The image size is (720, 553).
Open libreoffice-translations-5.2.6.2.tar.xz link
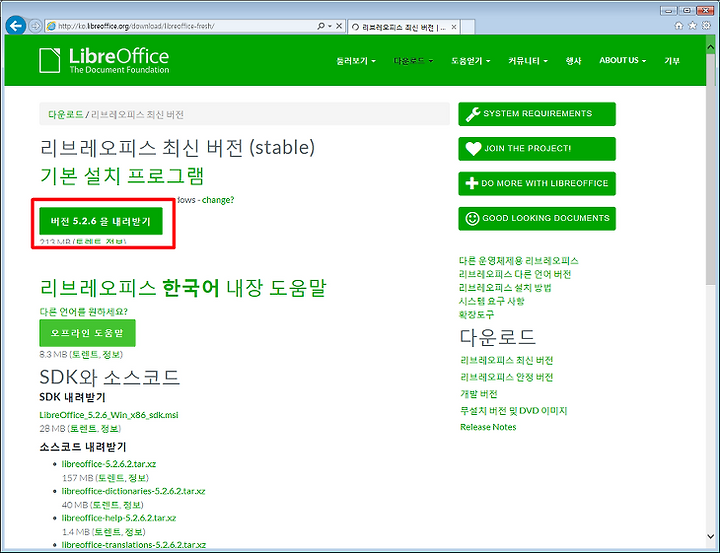(134, 545)
